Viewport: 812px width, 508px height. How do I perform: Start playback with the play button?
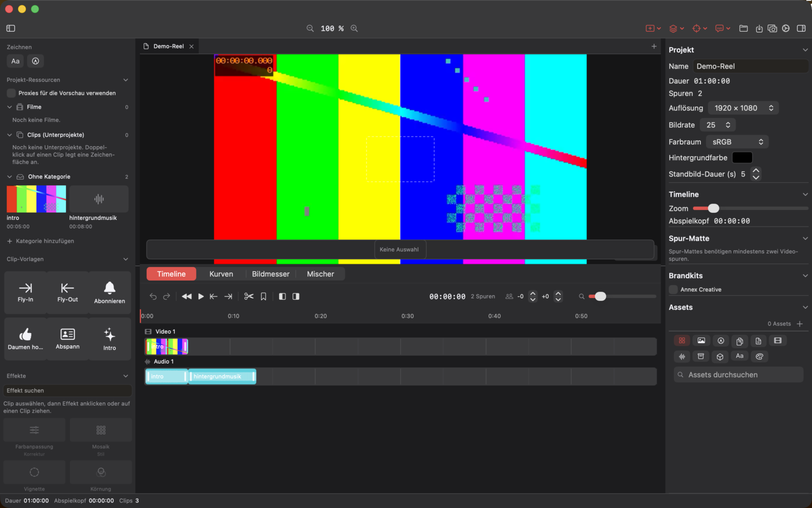tap(201, 296)
